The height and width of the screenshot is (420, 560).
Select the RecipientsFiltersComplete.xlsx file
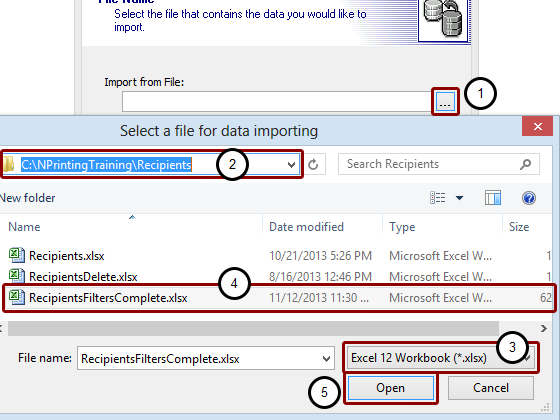[279, 298]
